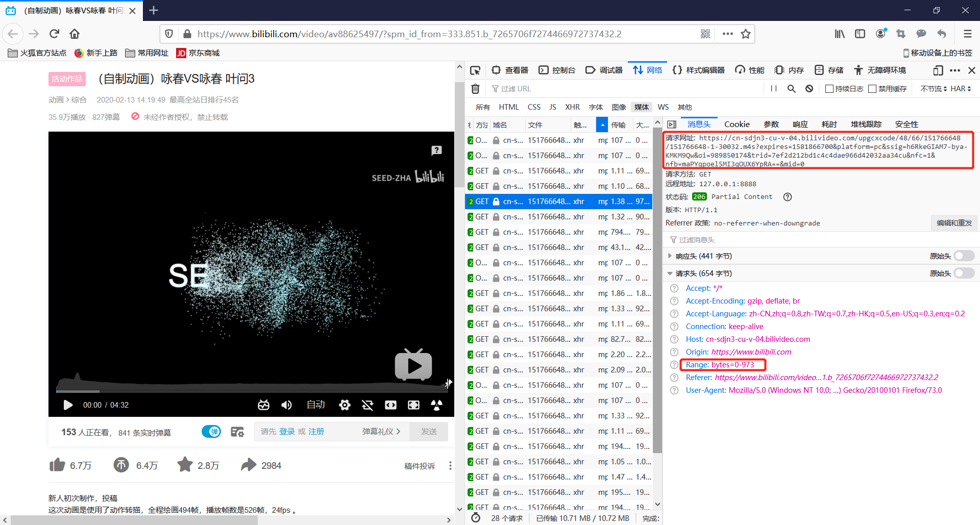Toggle responsive design mode icon
The width and height of the screenshot is (980, 525).
click(938, 70)
